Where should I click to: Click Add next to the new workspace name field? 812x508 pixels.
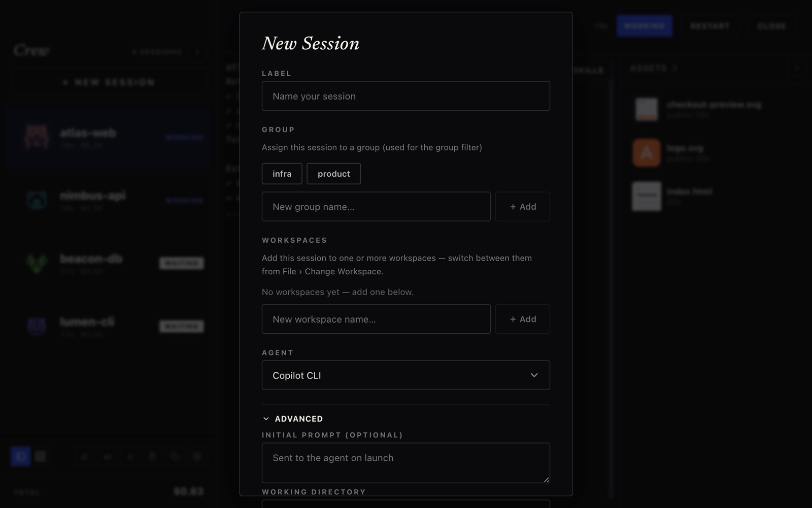(x=523, y=319)
